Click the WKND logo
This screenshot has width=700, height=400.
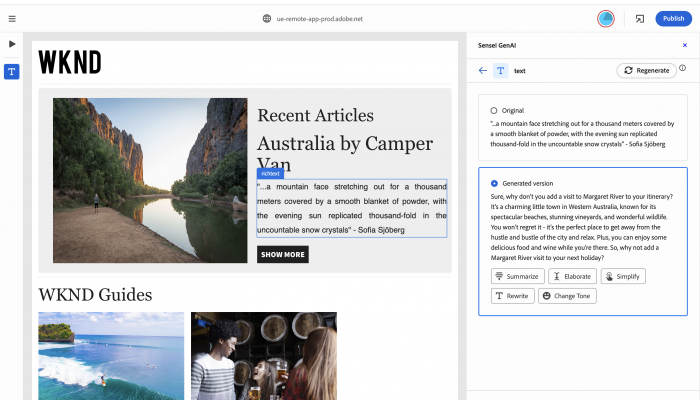tap(70, 62)
